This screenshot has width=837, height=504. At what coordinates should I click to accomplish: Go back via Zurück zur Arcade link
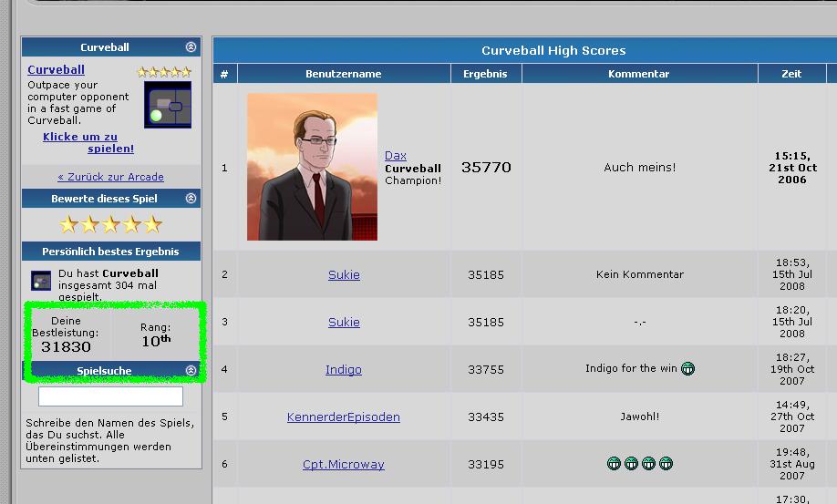point(110,177)
